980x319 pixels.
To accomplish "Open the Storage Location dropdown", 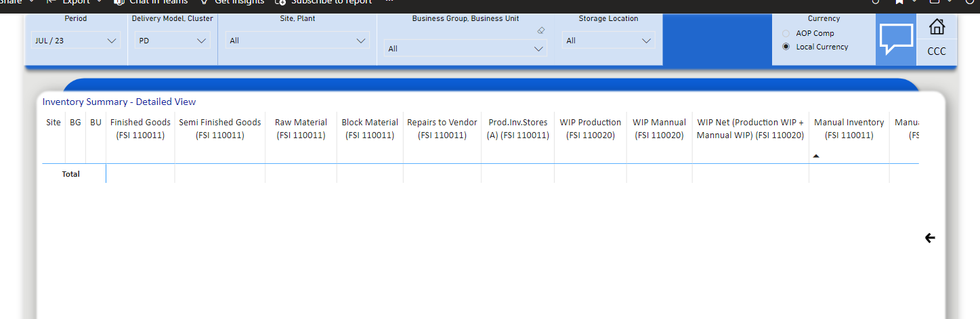I will tap(609, 41).
